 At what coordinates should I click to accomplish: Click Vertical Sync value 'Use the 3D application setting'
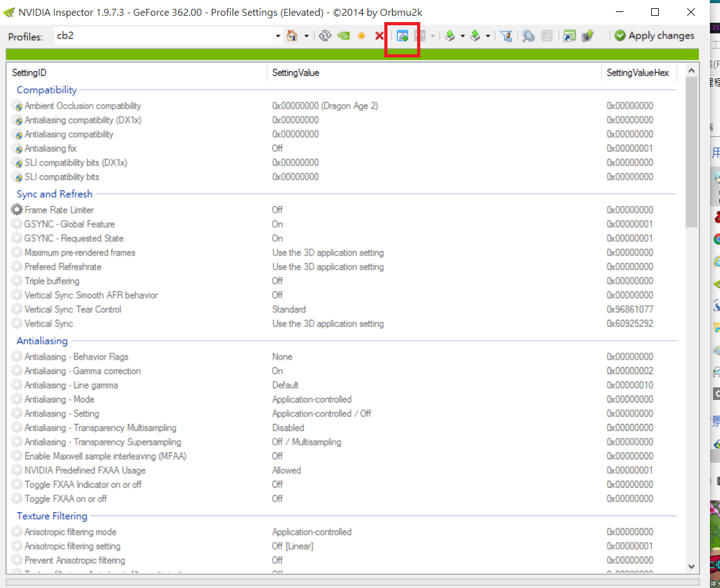click(x=328, y=324)
